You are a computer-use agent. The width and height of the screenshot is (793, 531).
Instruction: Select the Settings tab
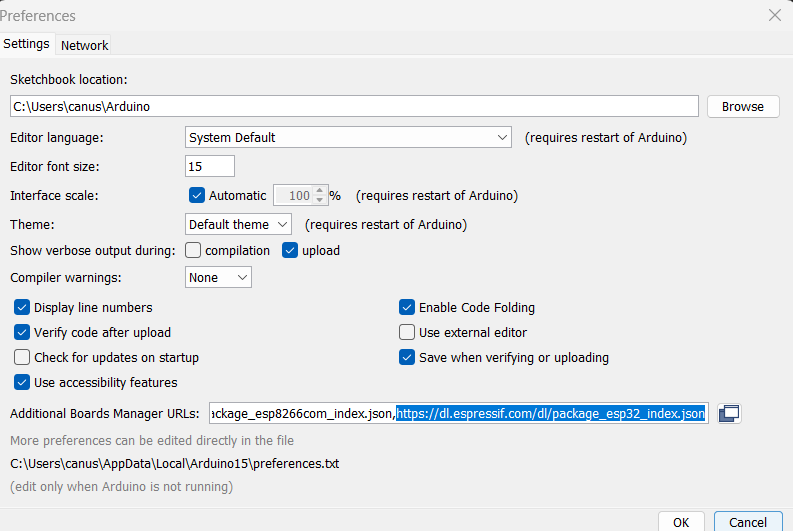(26, 44)
